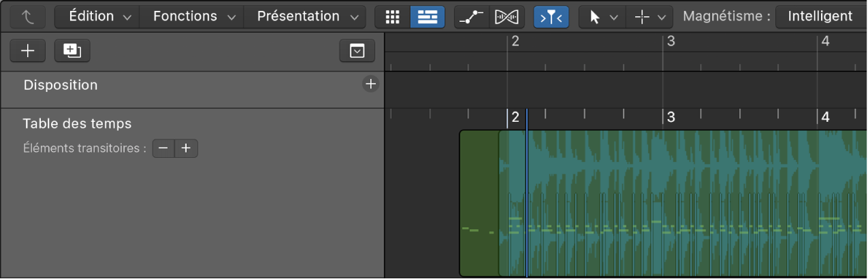Click the plus button beside Disposition

pos(371,84)
